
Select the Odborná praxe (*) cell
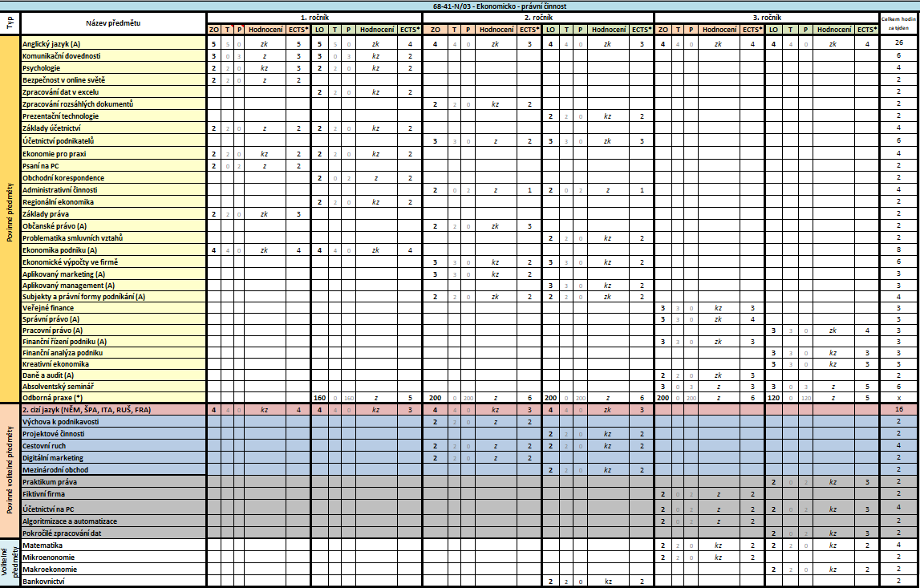click(112, 397)
